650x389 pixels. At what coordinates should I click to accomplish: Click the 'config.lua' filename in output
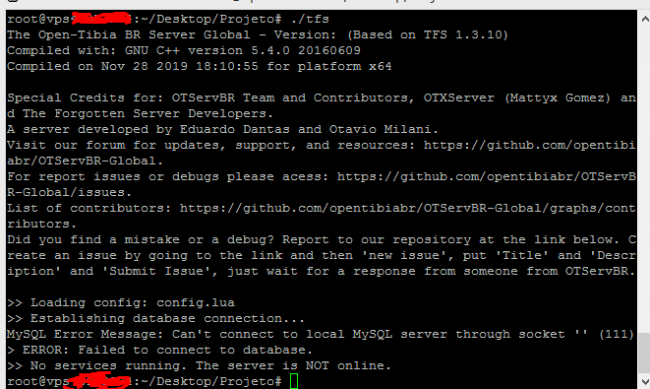(x=195, y=303)
